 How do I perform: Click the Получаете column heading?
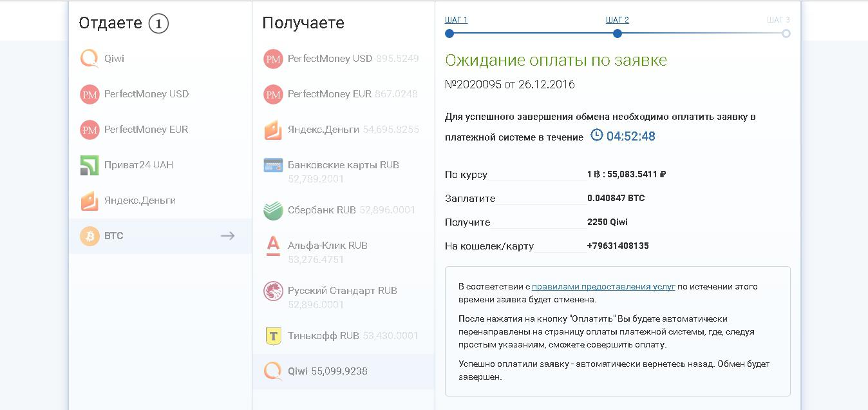pos(303,23)
